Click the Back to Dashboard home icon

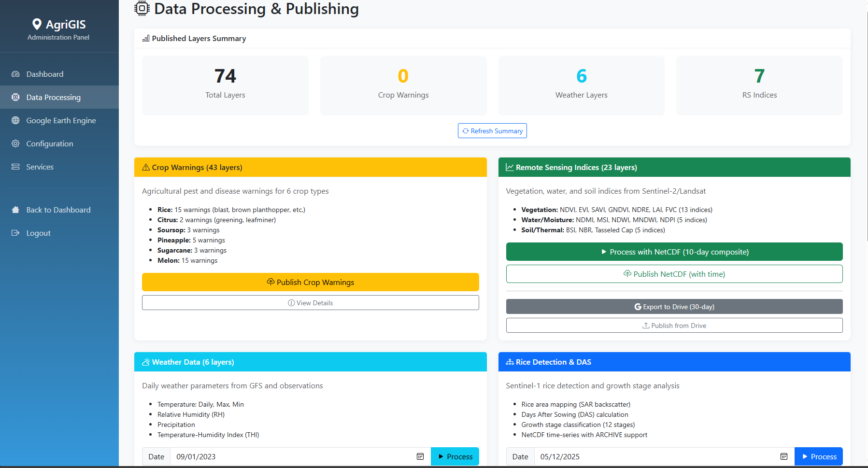pyautogui.click(x=15, y=210)
